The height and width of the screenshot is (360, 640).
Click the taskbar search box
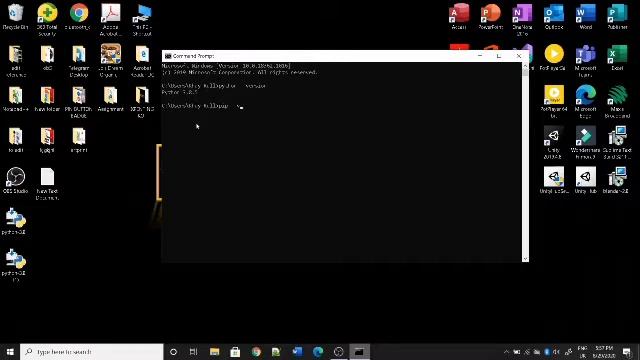(x=92, y=352)
